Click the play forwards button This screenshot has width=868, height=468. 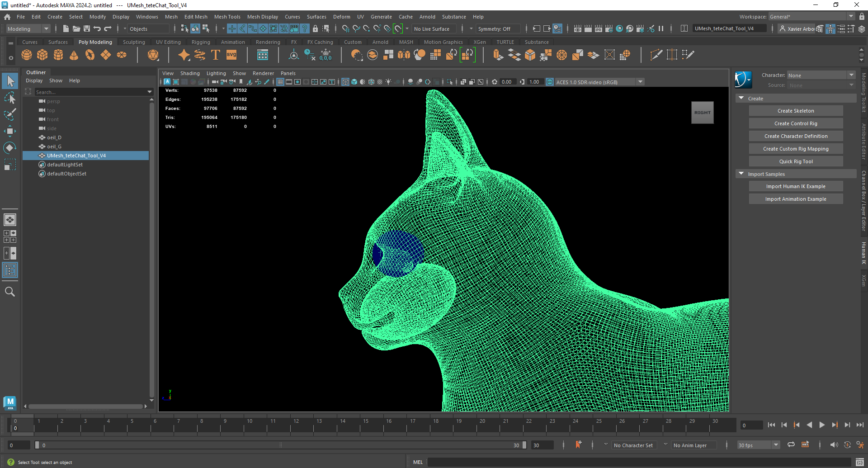[x=822, y=425]
